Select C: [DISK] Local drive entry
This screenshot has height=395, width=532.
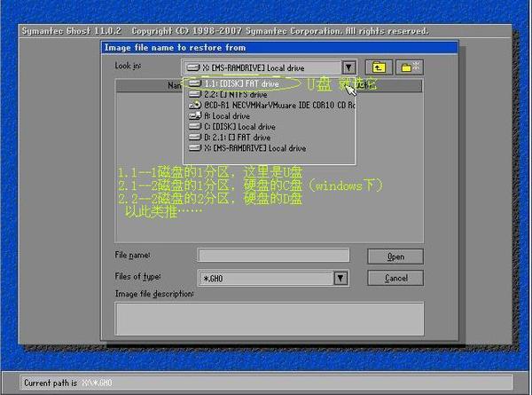(270, 127)
